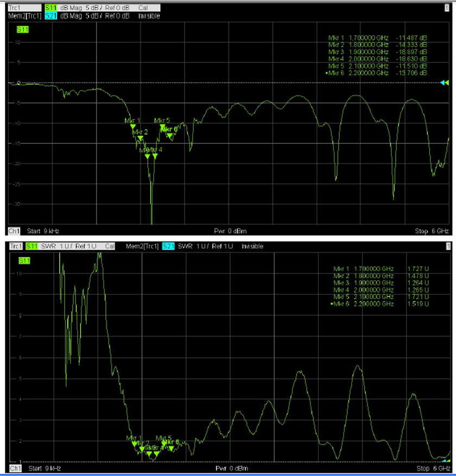This screenshot has height=476, width=456.
Task: Select Mem2[Trc1] memory trace in dB Mag diagram
Action: click(24, 16)
